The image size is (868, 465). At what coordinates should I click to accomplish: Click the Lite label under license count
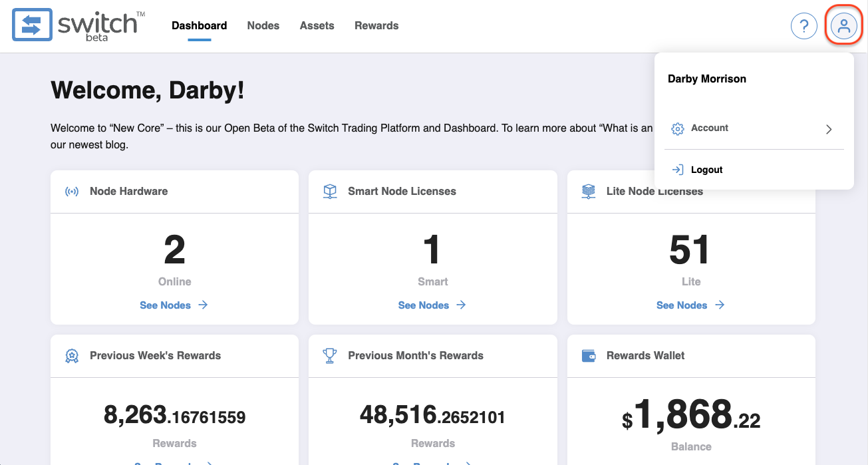point(691,281)
